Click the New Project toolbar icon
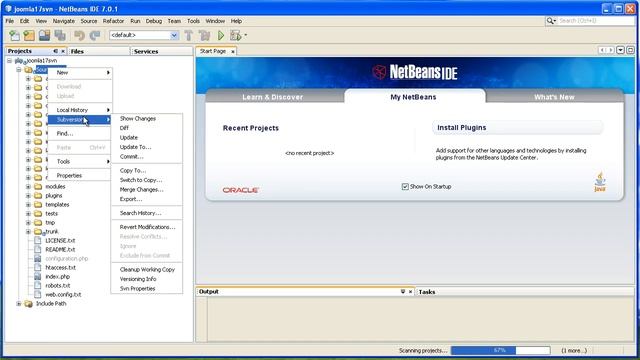 click(x=29, y=36)
